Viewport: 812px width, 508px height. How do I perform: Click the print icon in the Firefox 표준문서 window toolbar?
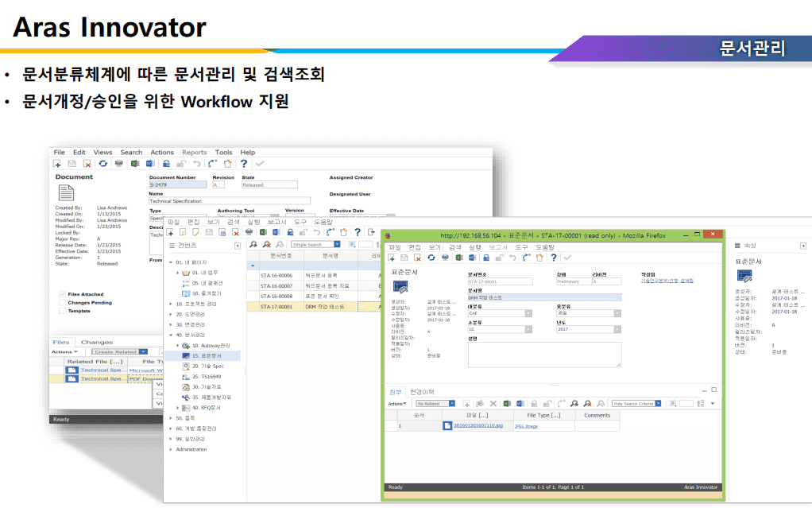pos(445,258)
